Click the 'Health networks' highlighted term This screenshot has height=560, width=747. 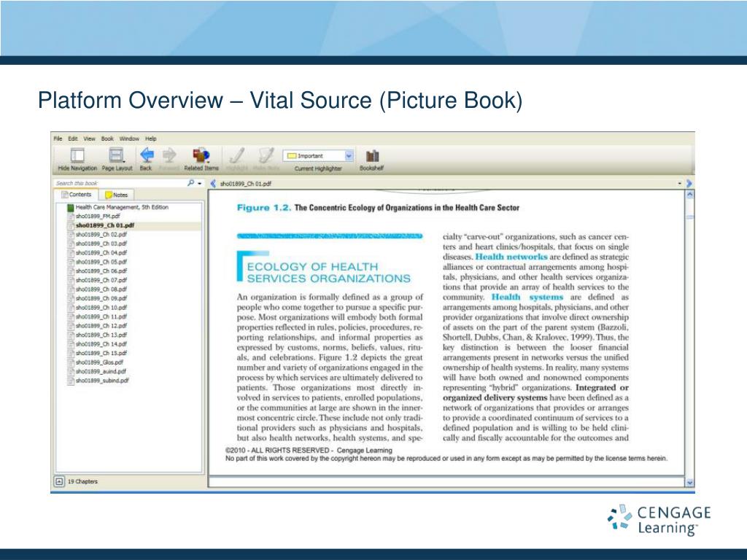tap(511, 257)
